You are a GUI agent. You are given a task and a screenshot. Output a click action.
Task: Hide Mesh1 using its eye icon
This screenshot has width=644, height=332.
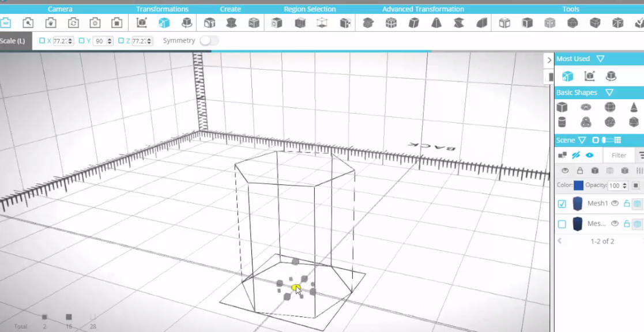pyautogui.click(x=615, y=203)
